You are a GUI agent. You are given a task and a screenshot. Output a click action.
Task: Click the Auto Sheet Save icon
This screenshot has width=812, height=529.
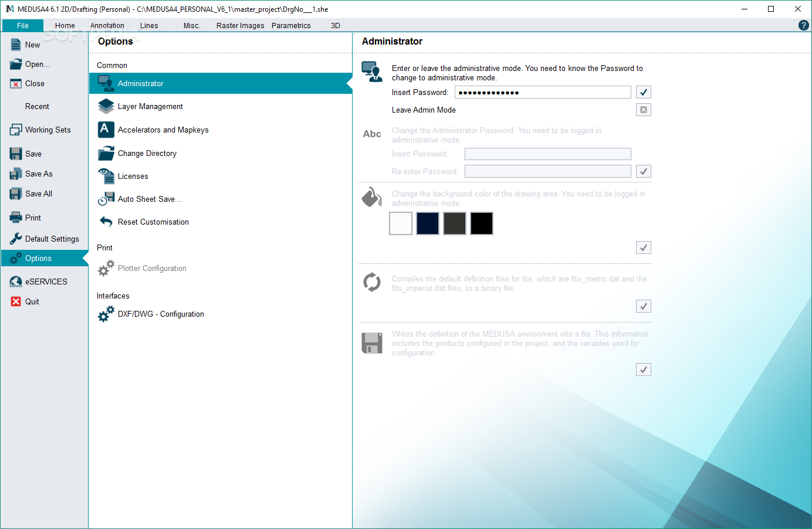click(106, 199)
